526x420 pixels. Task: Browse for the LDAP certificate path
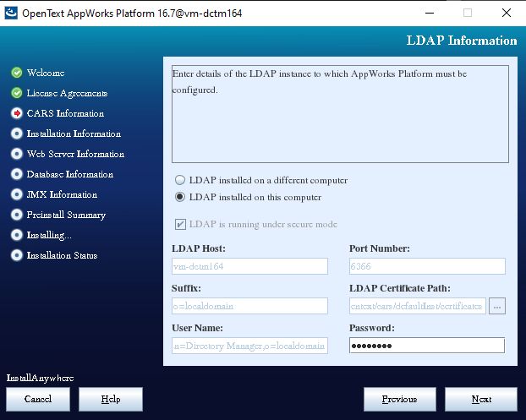497,306
